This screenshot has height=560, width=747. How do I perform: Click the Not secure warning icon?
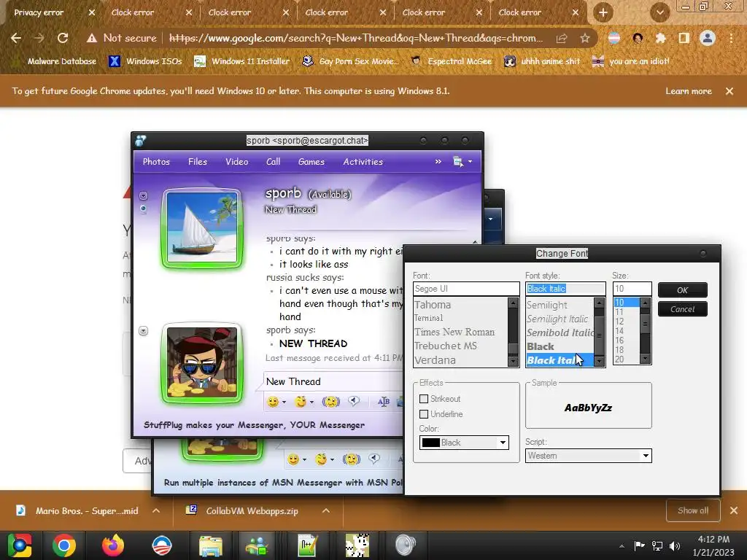tap(91, 38)
